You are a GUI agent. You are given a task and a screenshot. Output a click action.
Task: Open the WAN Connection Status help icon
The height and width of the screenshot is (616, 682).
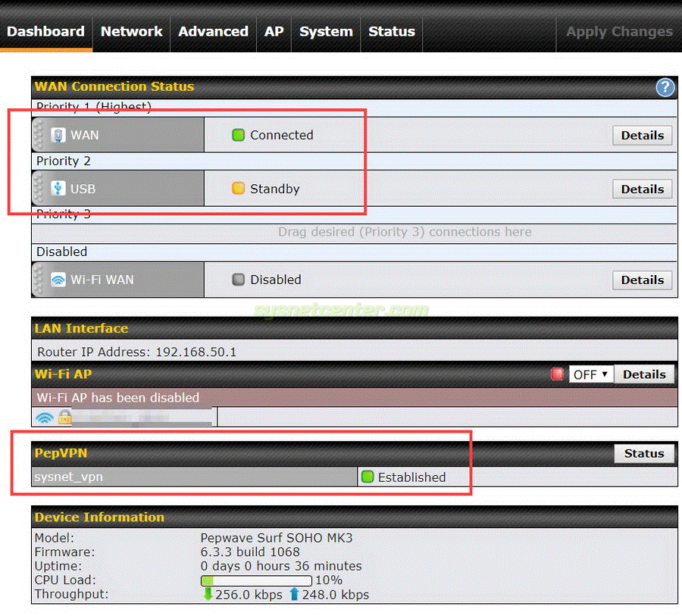pos(665,87)
